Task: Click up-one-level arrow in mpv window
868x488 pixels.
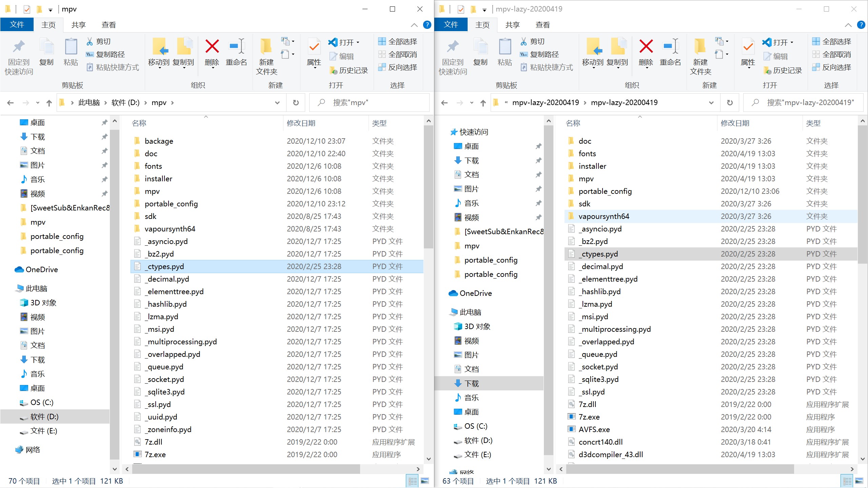Action: [49, 103]
